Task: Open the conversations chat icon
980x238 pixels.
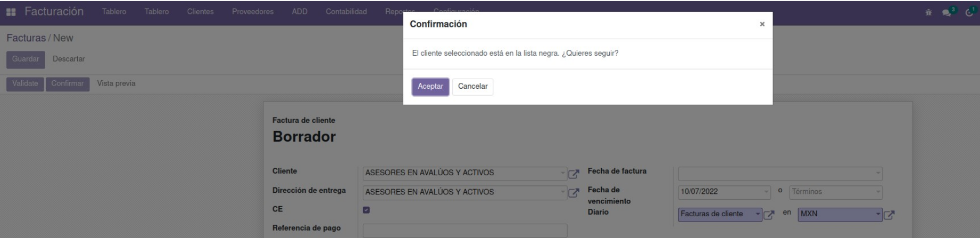Action: coord(946,12)
